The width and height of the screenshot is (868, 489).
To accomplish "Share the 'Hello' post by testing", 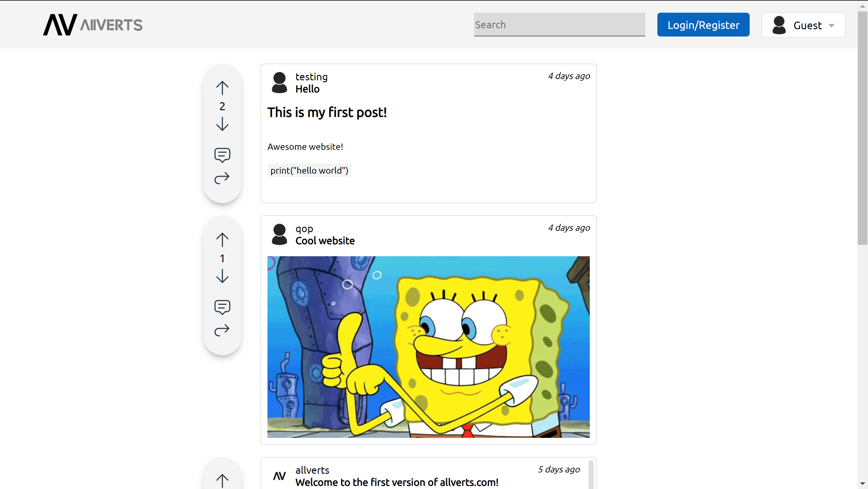I will (222, 178).
